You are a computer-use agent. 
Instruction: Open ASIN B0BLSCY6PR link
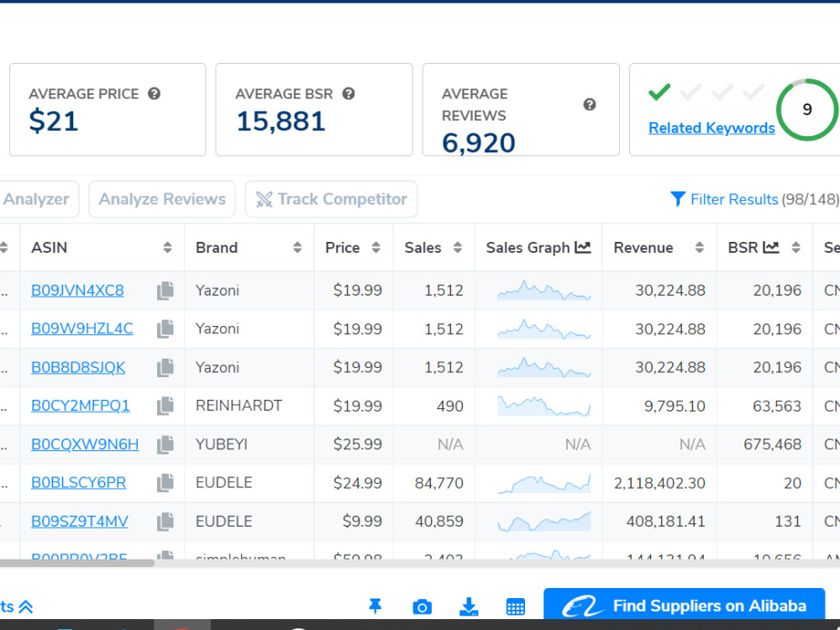(79, 483)
